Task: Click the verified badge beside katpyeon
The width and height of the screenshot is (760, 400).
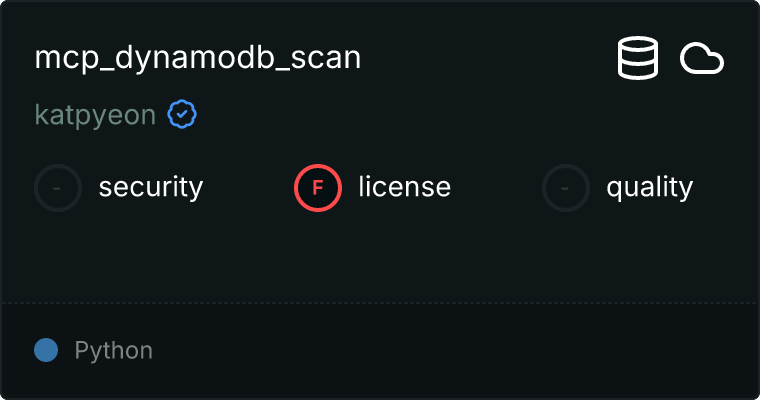Action: pos(181,115)
